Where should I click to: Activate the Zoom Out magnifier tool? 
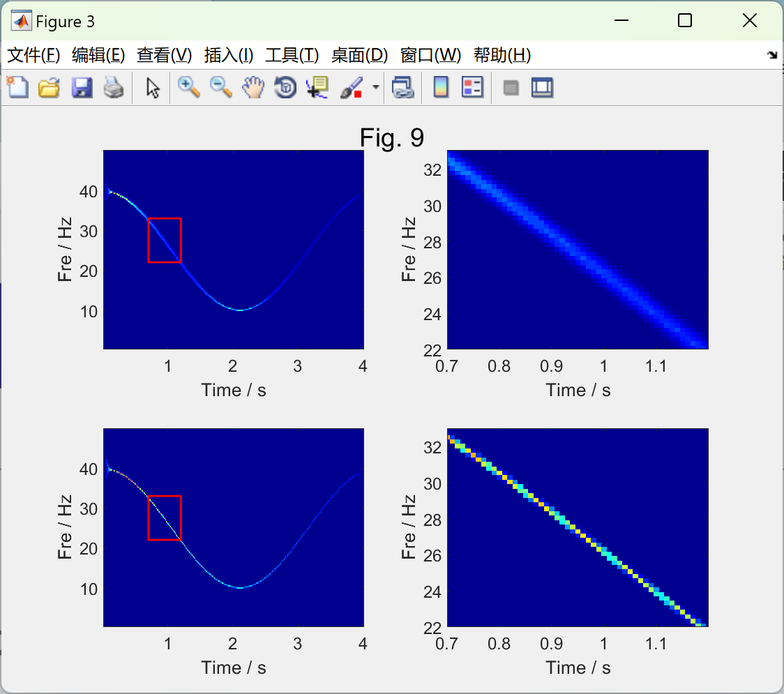(x=221, y=87)
